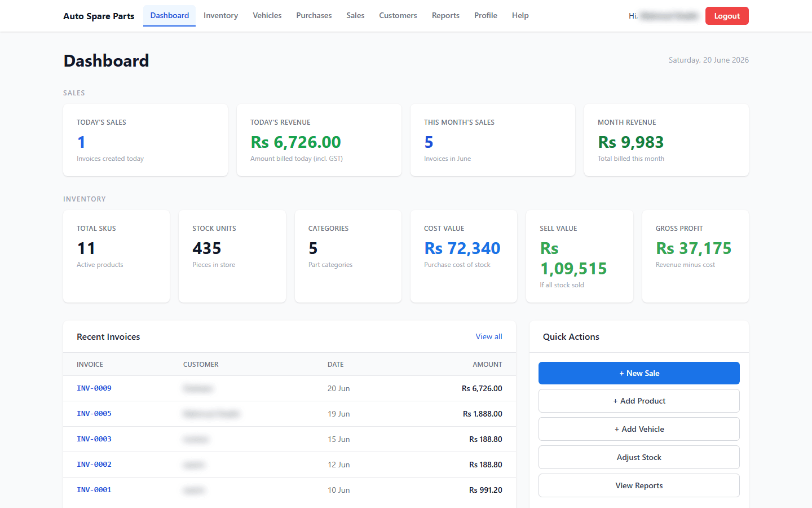Screen dimensions: 812x508
Task: Click the "Part categories" caption
Action: (x=330, y=265)
